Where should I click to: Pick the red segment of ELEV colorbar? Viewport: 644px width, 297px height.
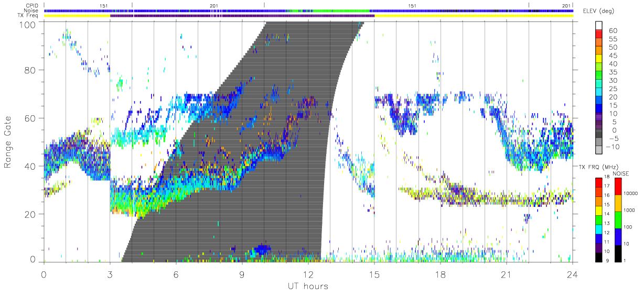pyautogui.click(x=598, y=35)
